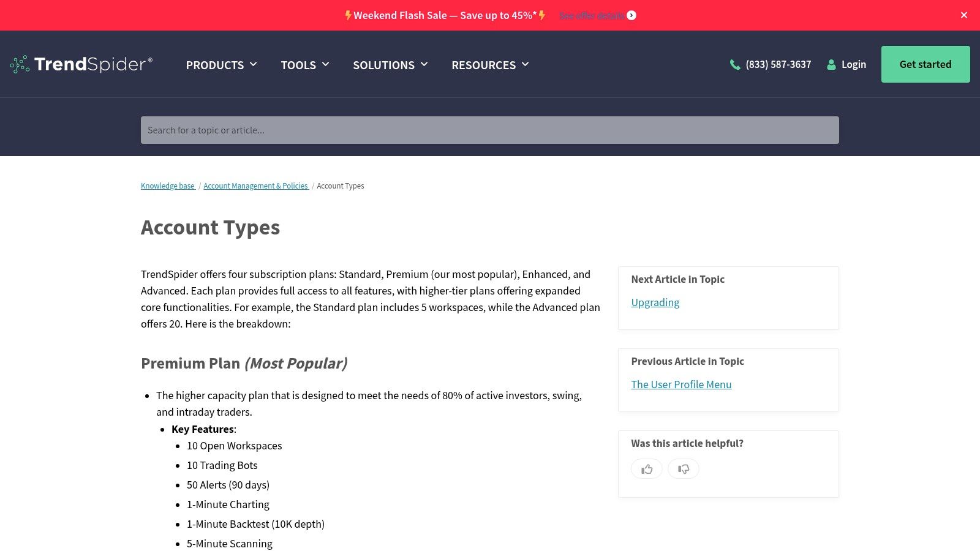
Task: Click the TrendSpider logo
Action: 81,64
